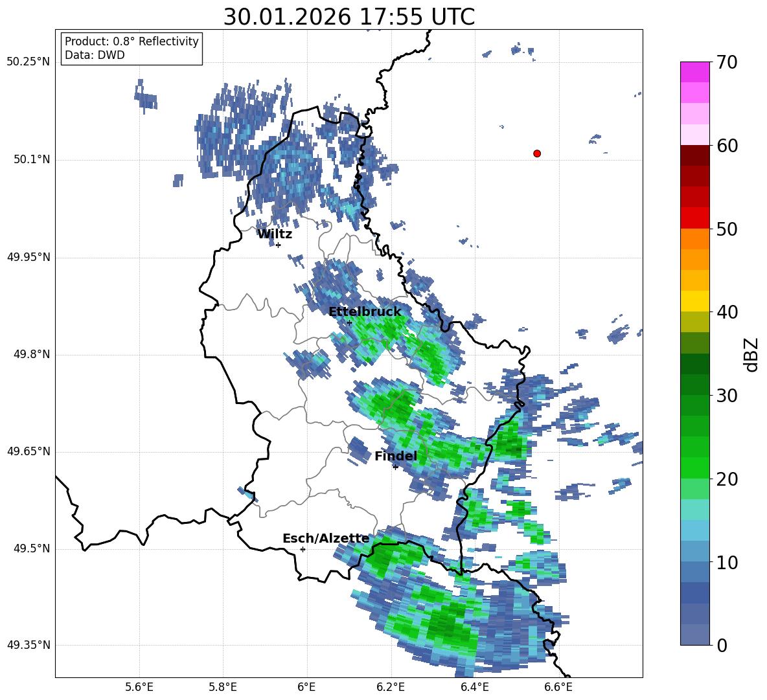
Task: Click the title '30.01.2026 17:55 UTC'
Action: (349, 17)
